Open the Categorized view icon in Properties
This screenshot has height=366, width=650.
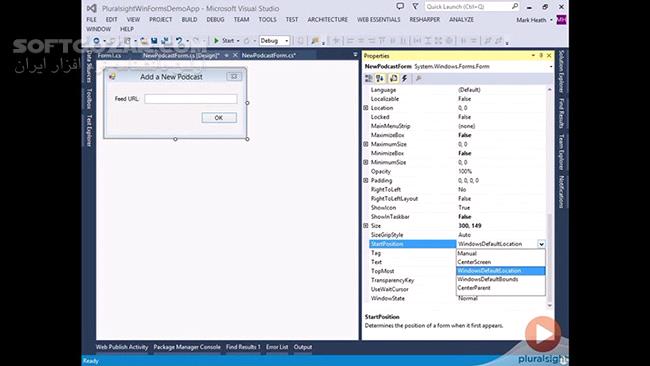(369, 78)
